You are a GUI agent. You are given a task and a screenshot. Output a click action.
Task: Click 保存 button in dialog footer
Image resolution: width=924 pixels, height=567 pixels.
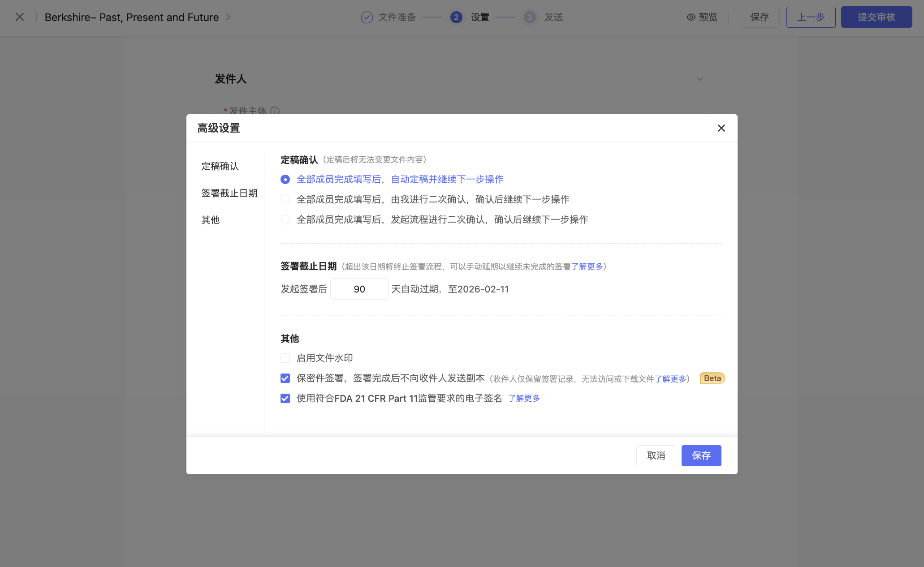coord(701,455)
